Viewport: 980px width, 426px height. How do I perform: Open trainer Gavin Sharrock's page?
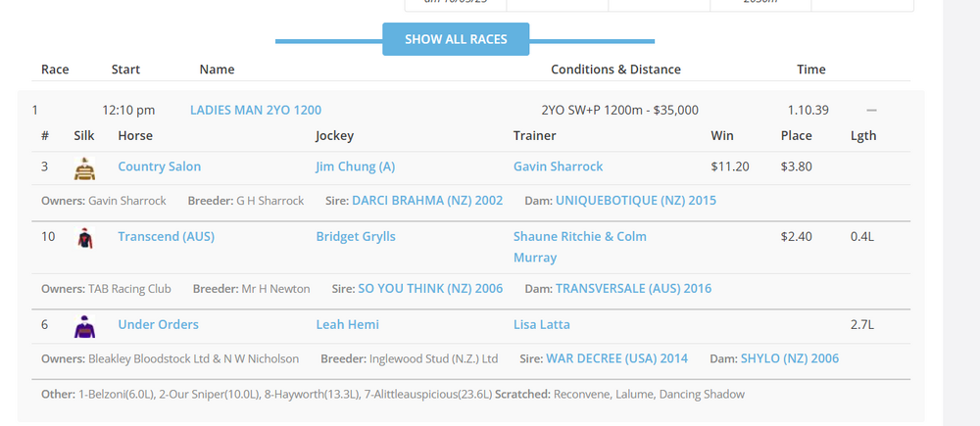point(558,166)
